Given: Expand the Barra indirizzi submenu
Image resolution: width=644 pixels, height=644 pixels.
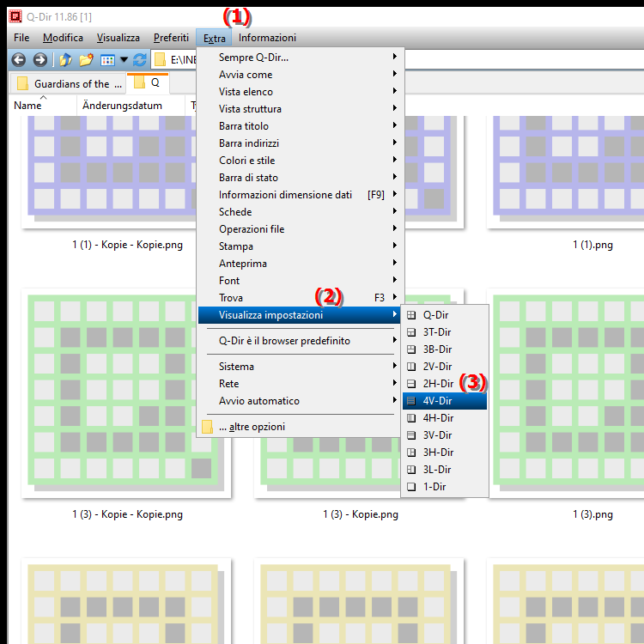Looking at the screenshot, I should (300, 143).
